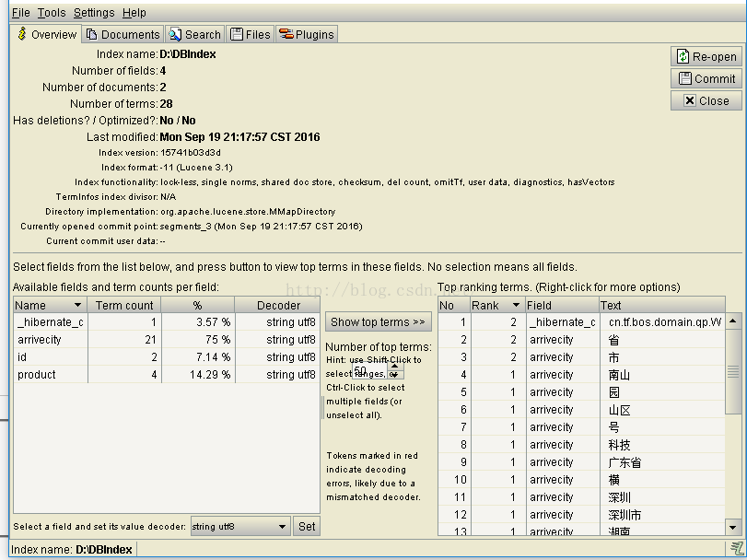Sort by Decoder column header

(278, 305)
